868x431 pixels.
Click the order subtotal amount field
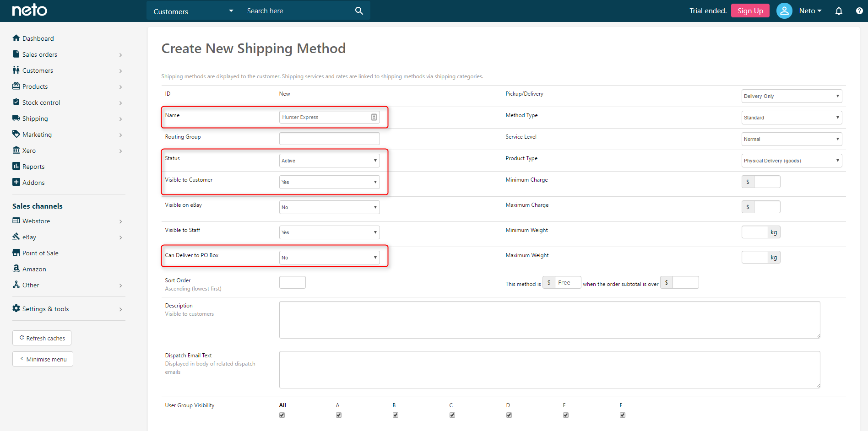point(685,282)
